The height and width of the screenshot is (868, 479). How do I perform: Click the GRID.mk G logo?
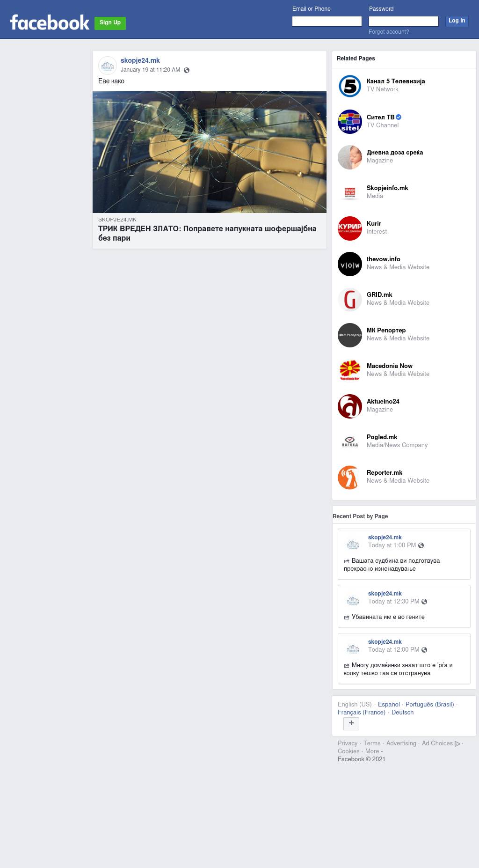click(350, 300)
